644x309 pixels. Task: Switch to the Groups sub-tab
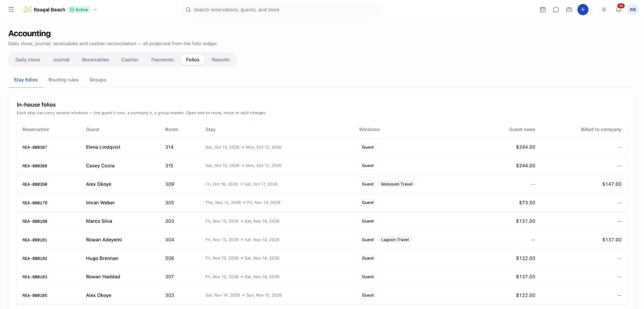[98, 80]
